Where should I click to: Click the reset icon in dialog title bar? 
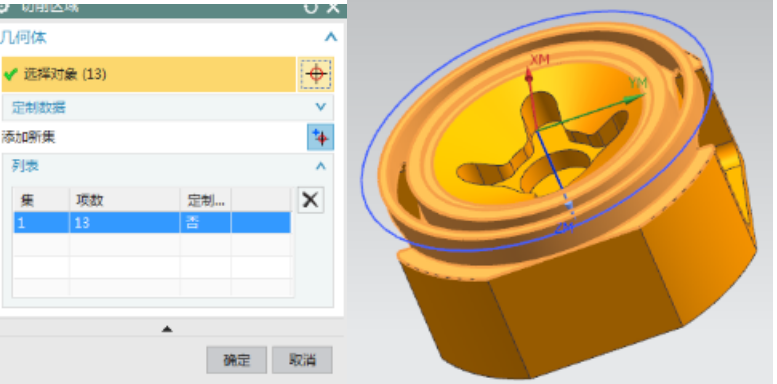[x=311, y=7]
